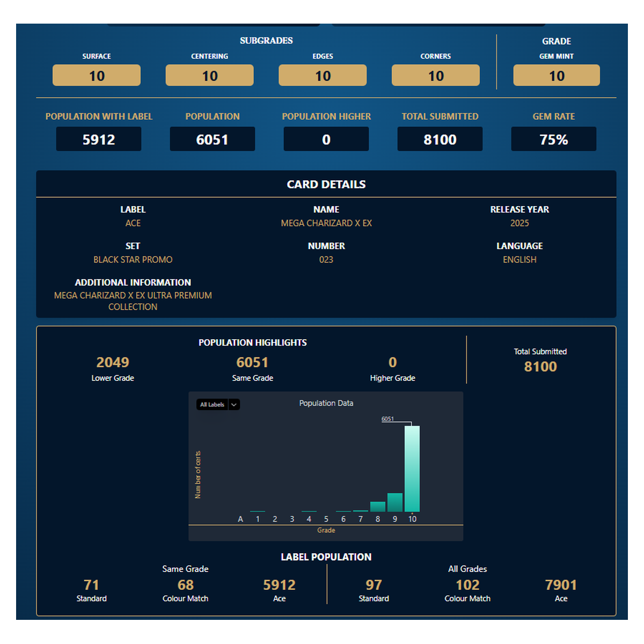
Task: Click the 68 Colour Match same-grade count
Action: pos(186,585)
